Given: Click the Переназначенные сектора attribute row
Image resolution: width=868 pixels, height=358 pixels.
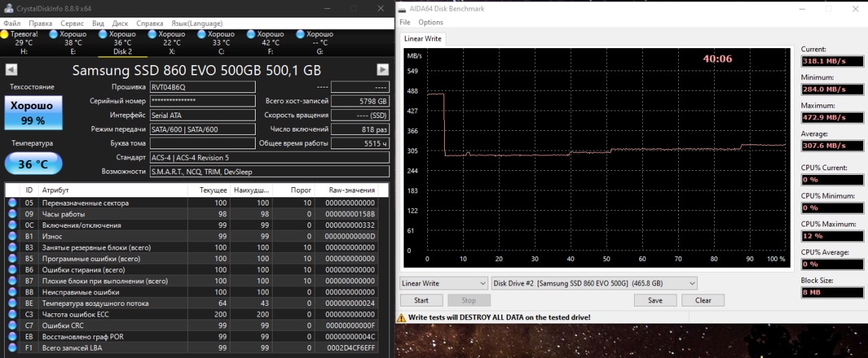Looking at the screenshot, I should (197, 203).
